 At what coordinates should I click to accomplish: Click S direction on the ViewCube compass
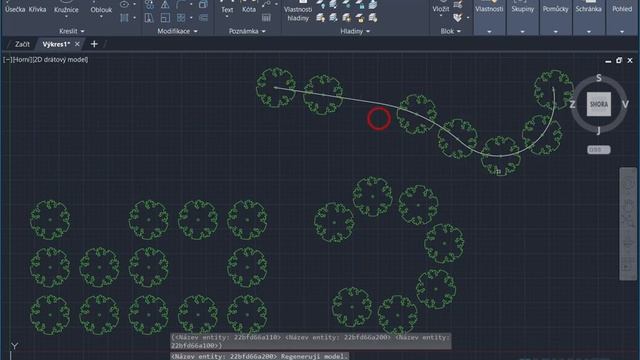point(599,78)
